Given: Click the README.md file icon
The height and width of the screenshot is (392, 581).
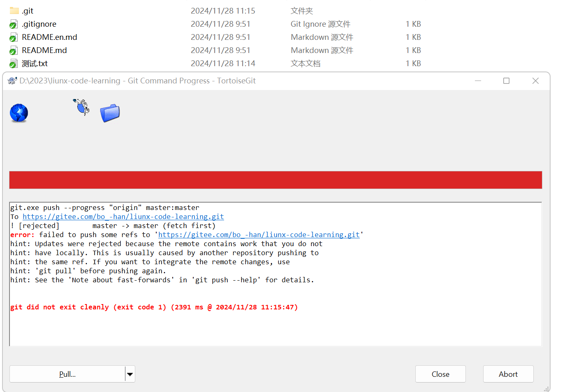Looking at the screenshot, I should click(x=14, y=51).
